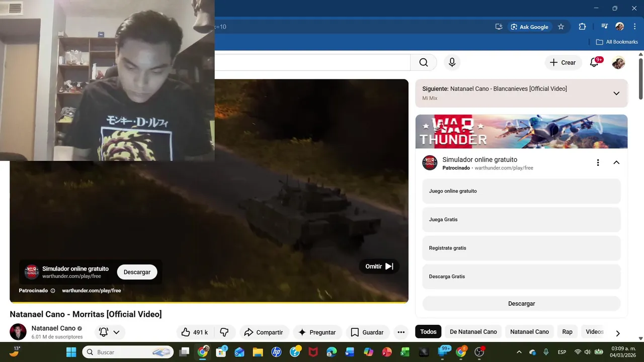Open Microsoft Edge from taskbar

[332, 352]
